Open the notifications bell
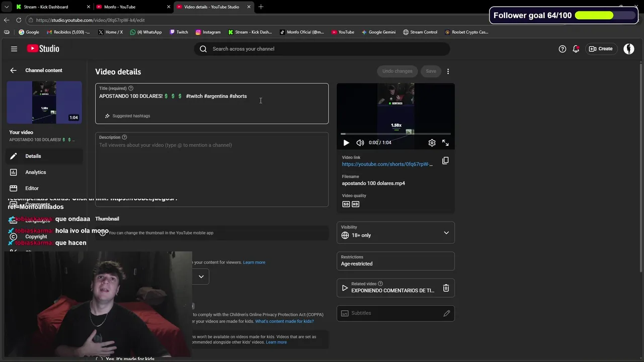This screenshot has height=362, width=644. (x=576, y=49)
